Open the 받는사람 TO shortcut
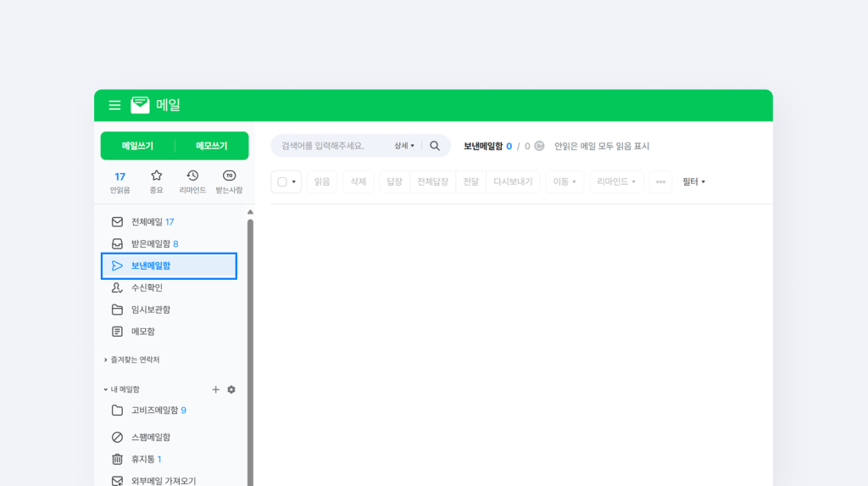 229,182
